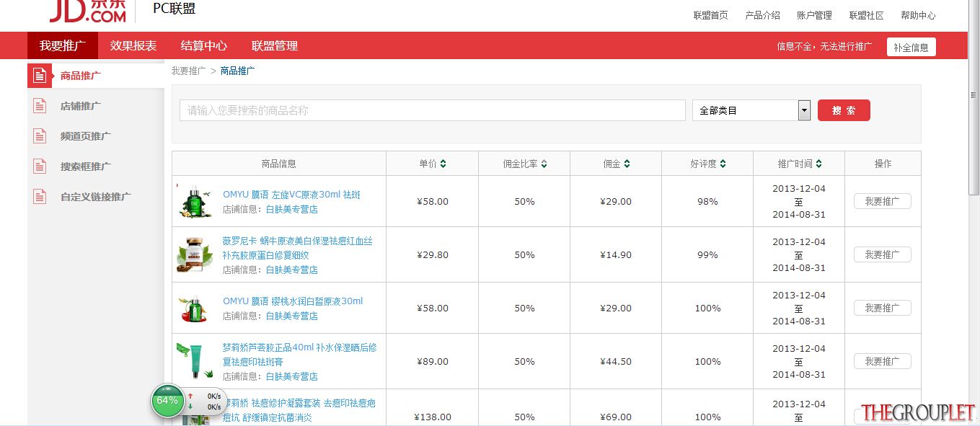Focus the product name search field
This screenshot has width=980, height=426.
click(x=433, y=110)
